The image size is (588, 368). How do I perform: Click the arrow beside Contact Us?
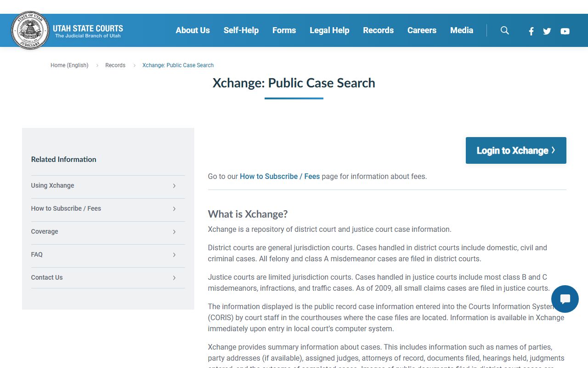point(174,278)
